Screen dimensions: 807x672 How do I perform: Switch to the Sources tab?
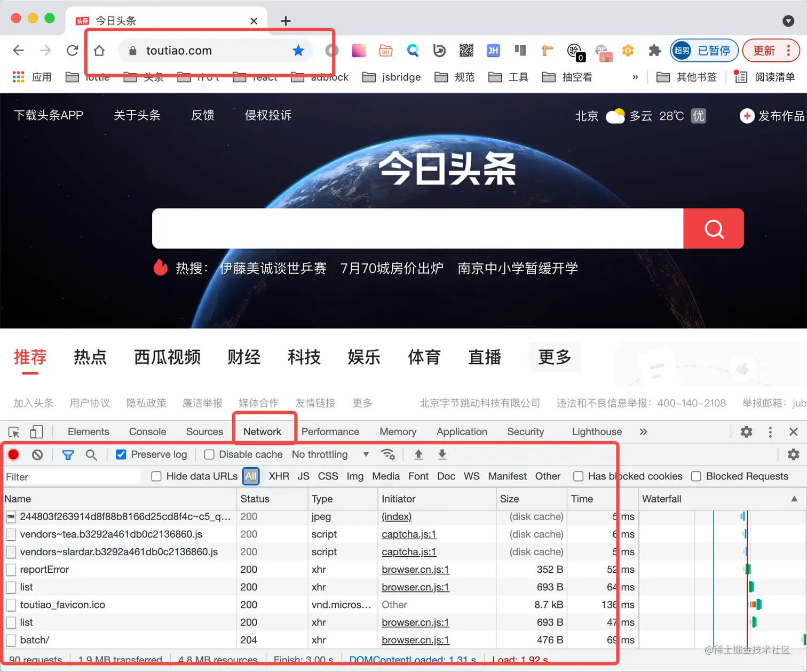click(204, 432)
